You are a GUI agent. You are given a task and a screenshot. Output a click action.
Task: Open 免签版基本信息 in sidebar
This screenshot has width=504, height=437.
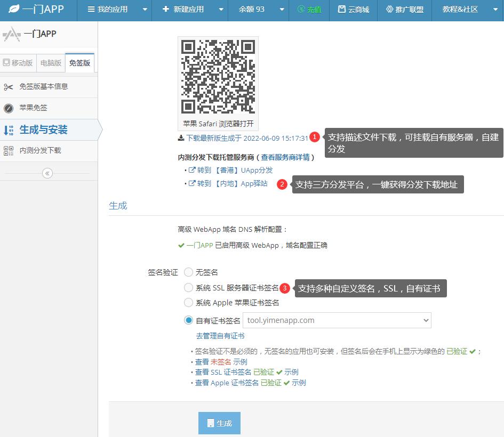click(x=49, y=87)
